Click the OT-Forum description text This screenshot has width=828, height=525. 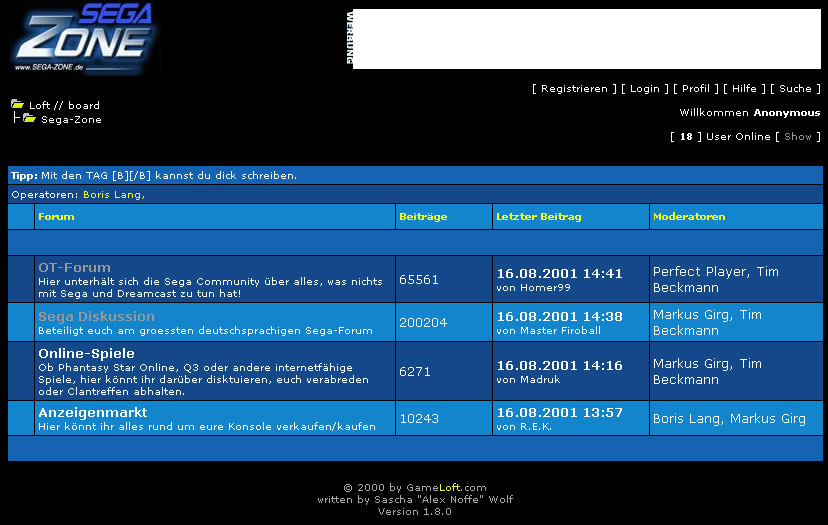pos(210,287)
